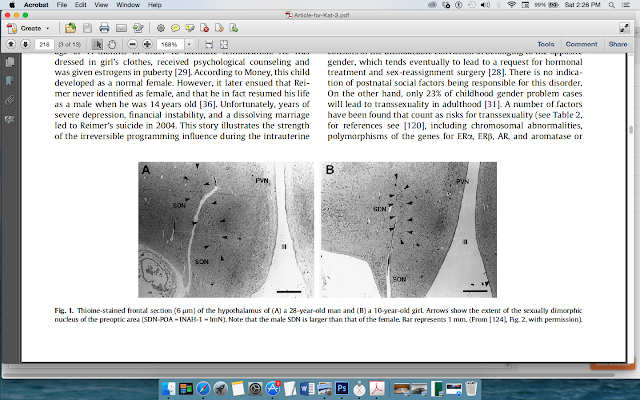Click the Time Machine menu bar icon
Screen dimensions: 640x400
pyautogui.click(x=471, y=5)
